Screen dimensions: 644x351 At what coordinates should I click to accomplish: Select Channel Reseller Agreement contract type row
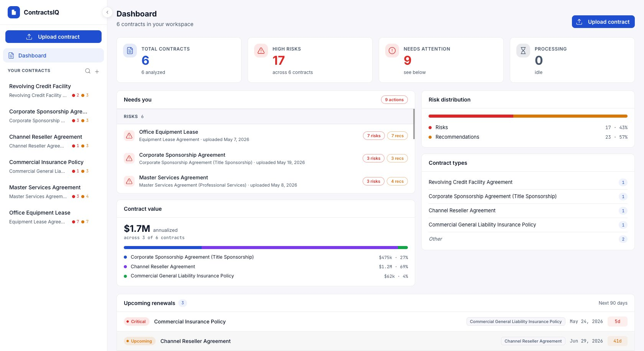pos(528,211)
